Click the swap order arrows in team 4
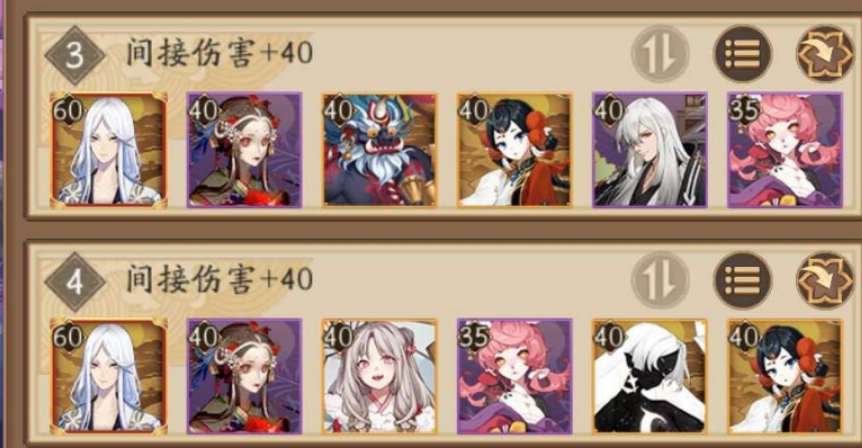Viewport: 862px width, 448px height. [x=660, y=280]
